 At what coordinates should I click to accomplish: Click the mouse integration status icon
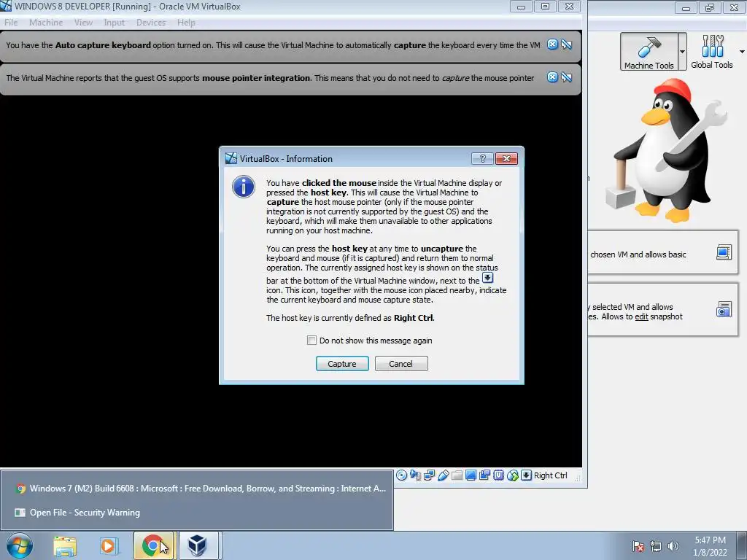click(512, 475)
